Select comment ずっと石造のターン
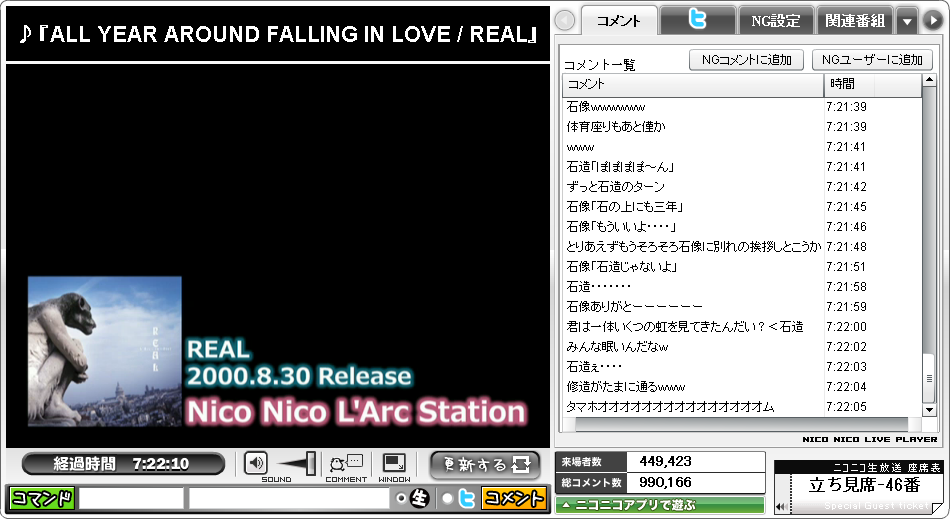This screenshot has width=950, height=520. click(615, 187)
